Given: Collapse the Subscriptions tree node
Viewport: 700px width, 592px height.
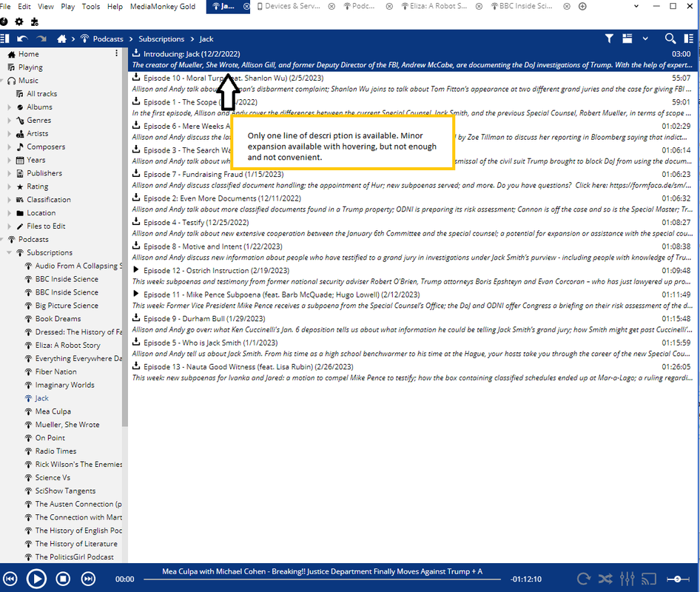Looking at the screenshot, I should pos(10,252).
